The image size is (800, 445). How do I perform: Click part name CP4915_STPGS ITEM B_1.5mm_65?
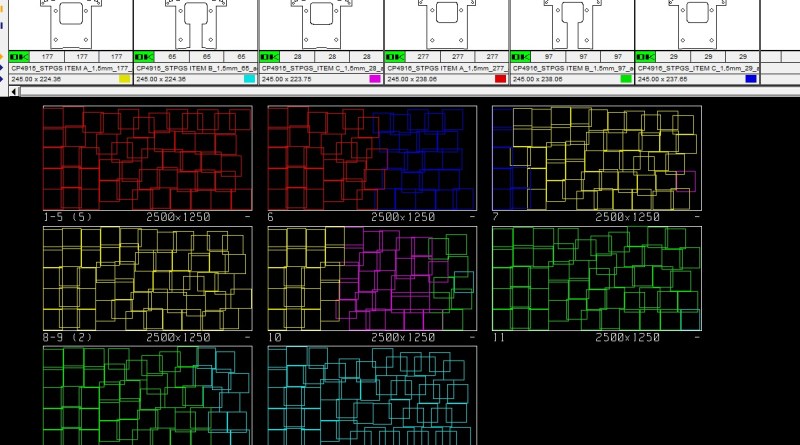(195, 68)
